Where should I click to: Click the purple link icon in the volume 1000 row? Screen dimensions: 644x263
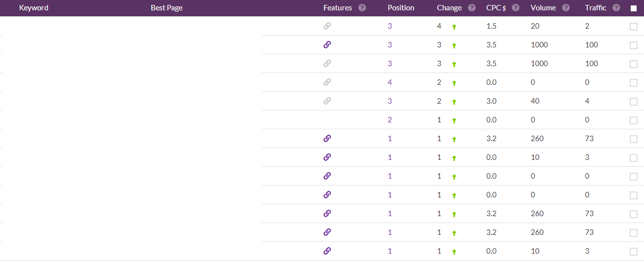[327, 45]
